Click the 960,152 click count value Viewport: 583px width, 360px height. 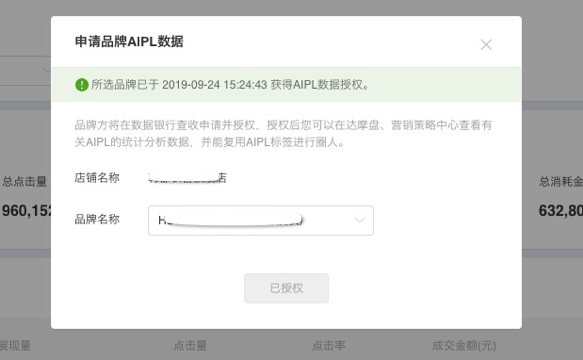click(26, 211)
